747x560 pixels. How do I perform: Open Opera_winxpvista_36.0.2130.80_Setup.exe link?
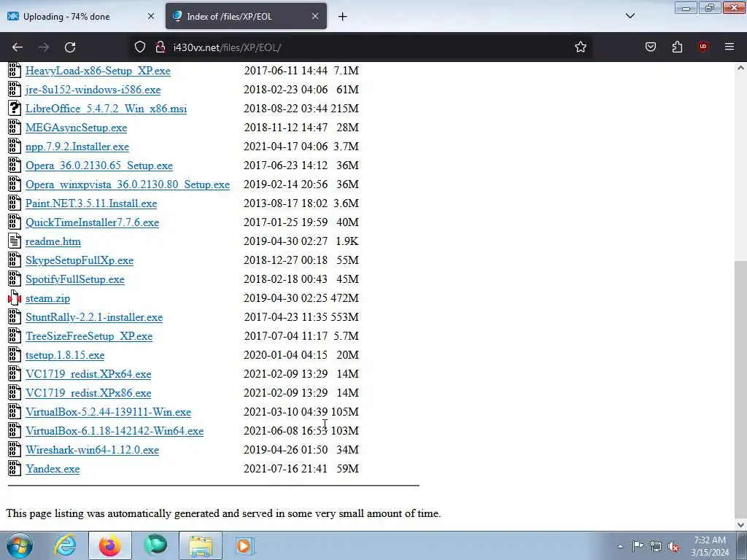tap(127, 184)
